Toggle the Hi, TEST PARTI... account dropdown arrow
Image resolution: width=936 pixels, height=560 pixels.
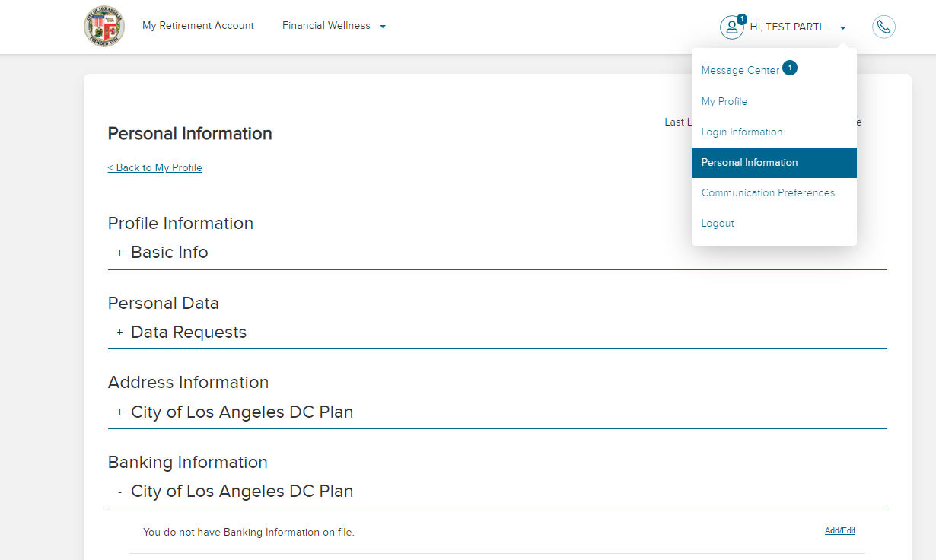pos(843,28)
